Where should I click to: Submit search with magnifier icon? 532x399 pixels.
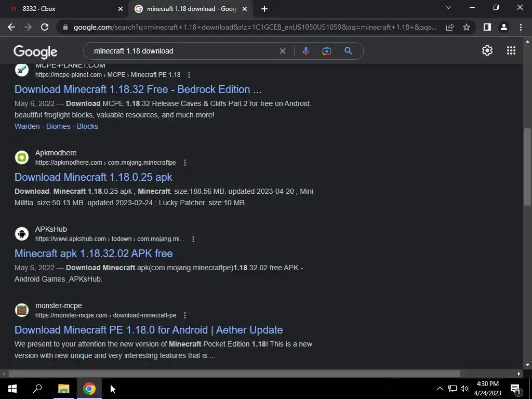click(348, 51)
